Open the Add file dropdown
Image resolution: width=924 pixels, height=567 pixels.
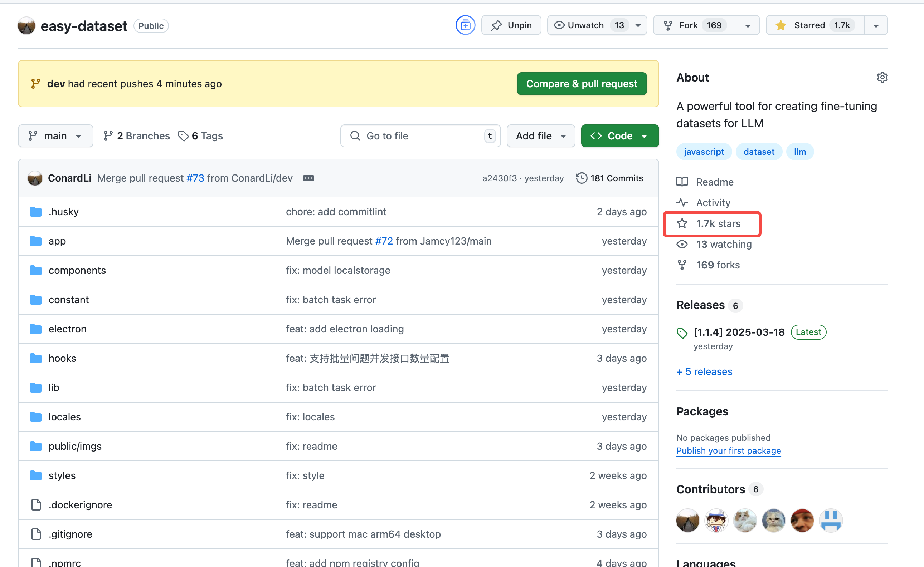click(x=540, y=136)
